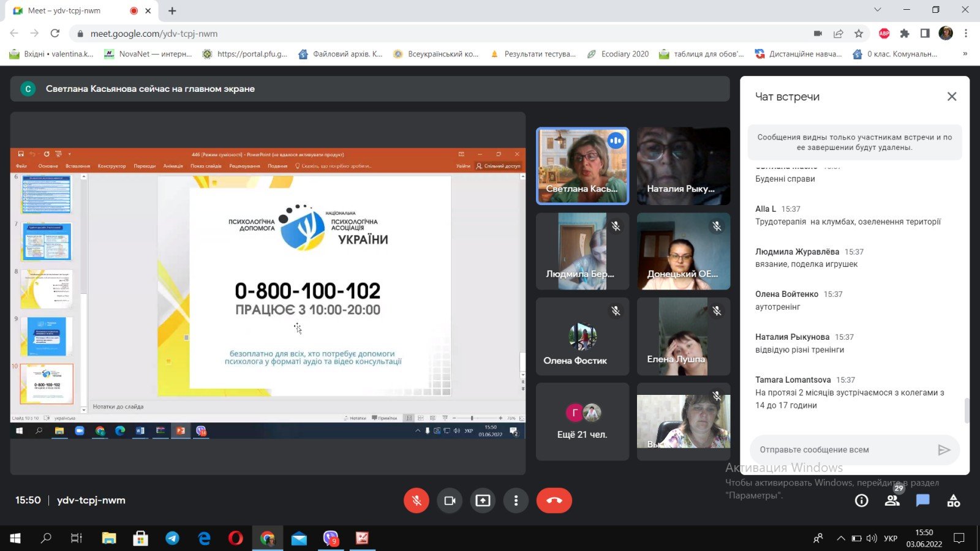This screenshot has width=980, height=551.
Task: Leave the call with the red hang-up button
Action: [554, 501]
